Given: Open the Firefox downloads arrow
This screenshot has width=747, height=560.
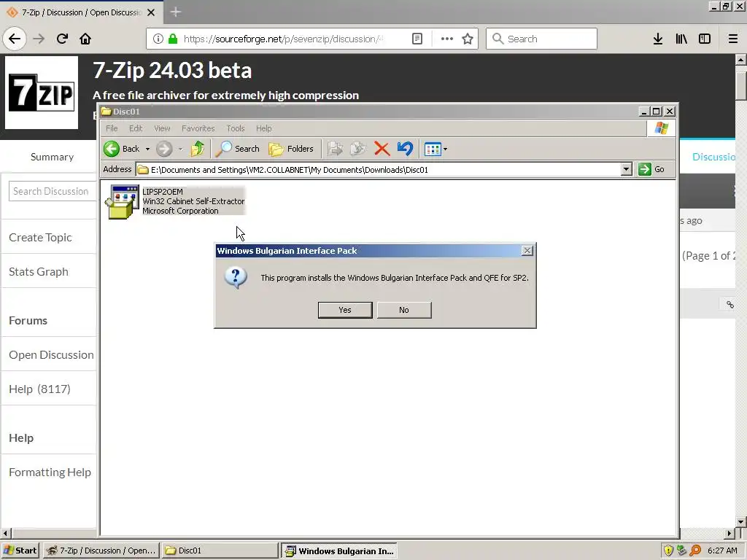Looking at the screenshot, I should 658,39.
